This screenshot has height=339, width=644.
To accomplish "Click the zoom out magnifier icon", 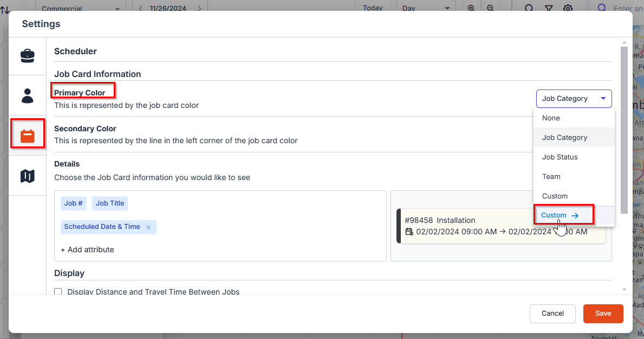I will (x=490, y=8).
